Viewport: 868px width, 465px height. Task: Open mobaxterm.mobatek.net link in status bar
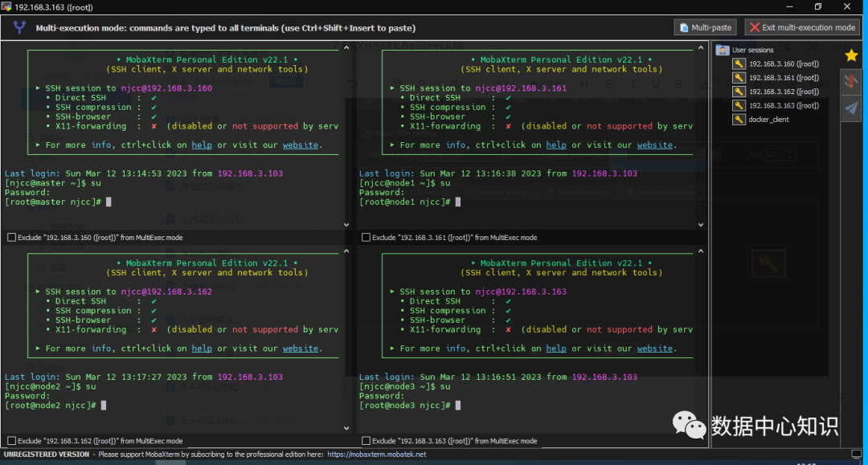(x=376, y=455)
